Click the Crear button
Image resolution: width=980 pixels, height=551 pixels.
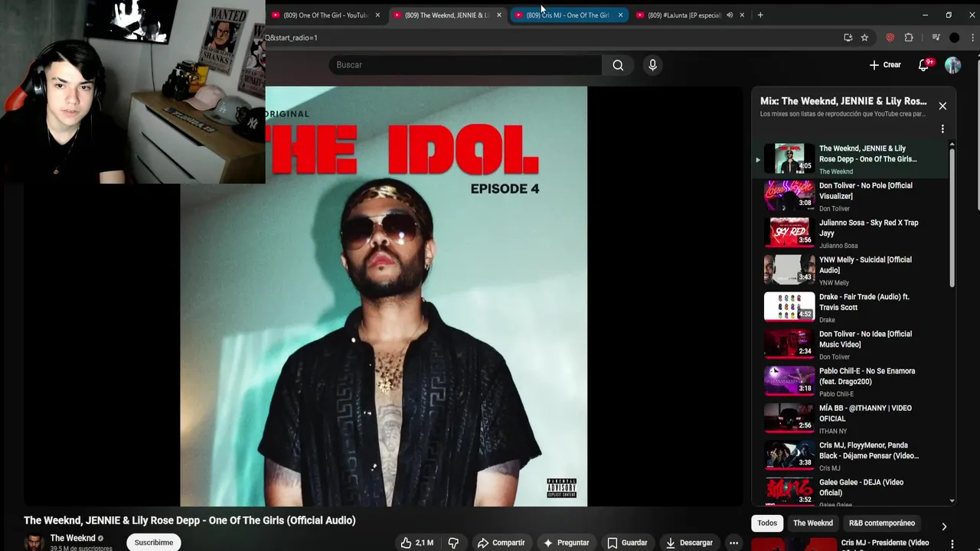pos(885,65)
